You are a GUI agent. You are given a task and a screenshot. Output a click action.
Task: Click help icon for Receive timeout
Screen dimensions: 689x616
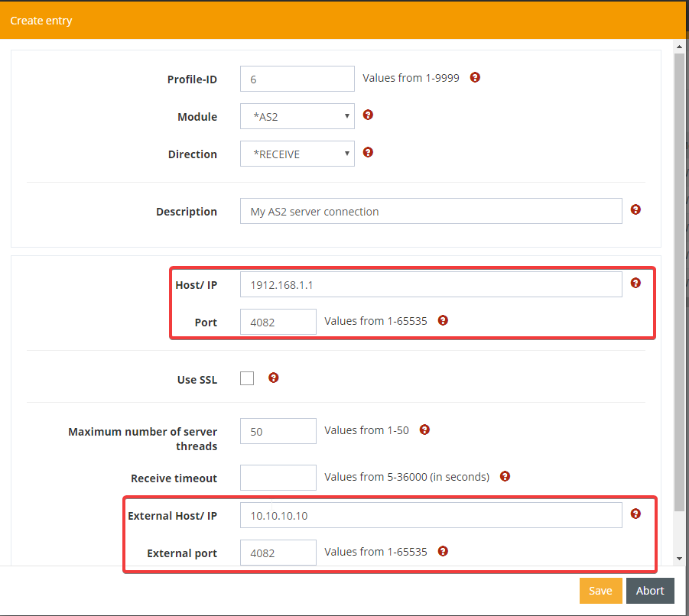pos(505,476)
